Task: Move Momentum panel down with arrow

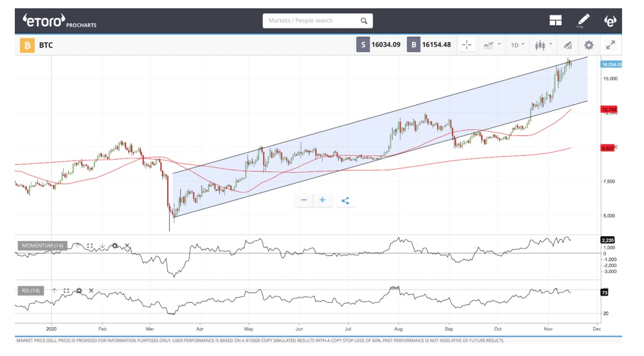Action: point(102,246)
